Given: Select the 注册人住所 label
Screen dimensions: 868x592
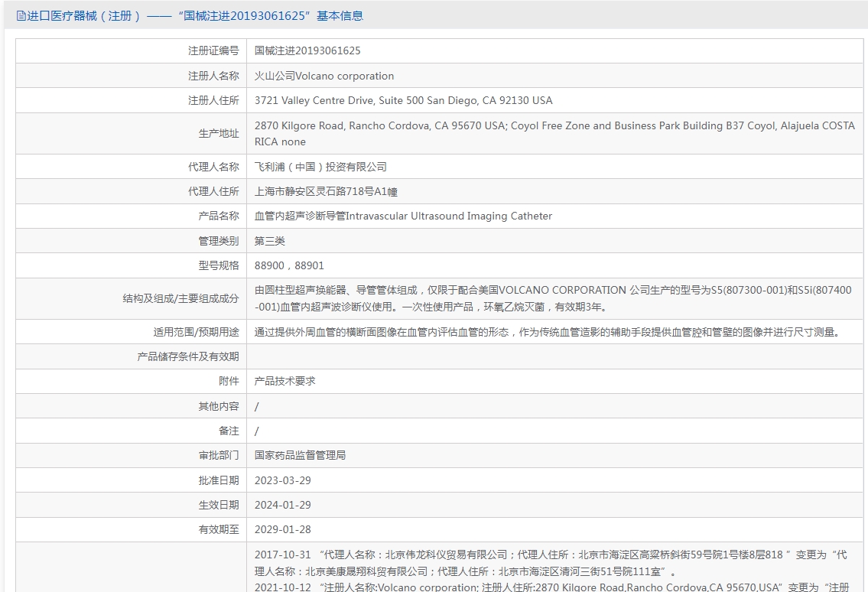Looking at the screenshot, I should (213, 100).
